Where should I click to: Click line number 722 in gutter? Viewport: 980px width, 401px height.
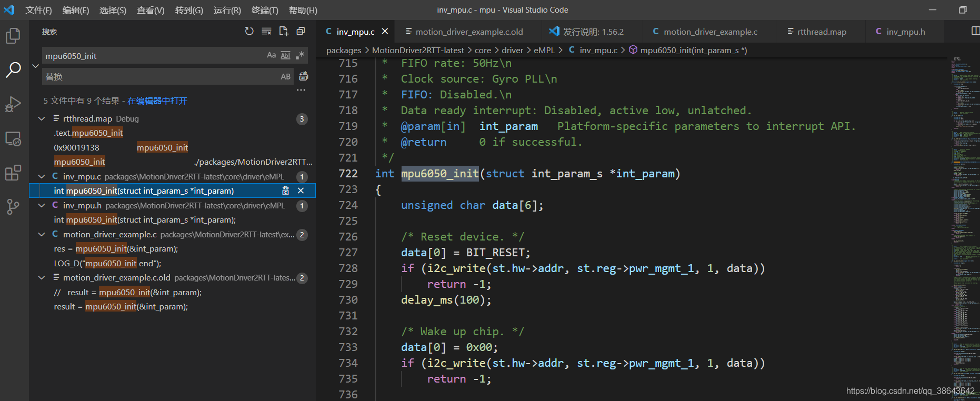click(x=348, y=174)
